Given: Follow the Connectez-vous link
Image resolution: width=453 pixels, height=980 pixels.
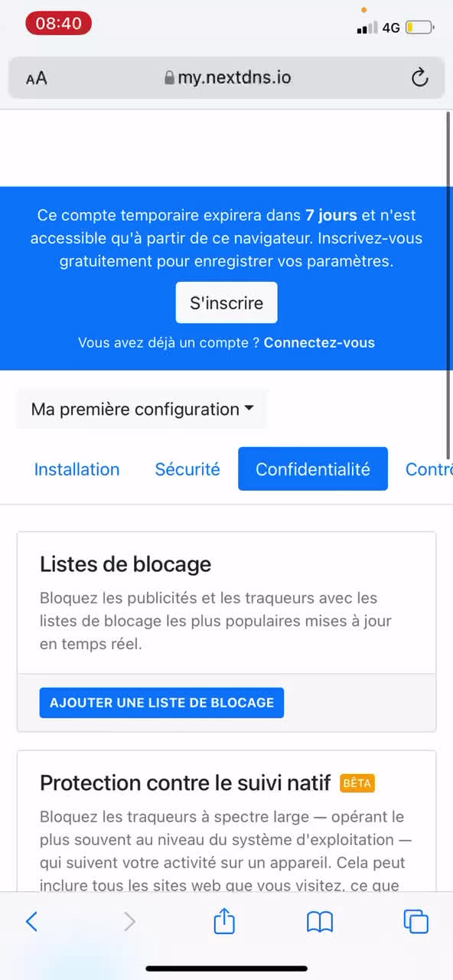Looking at the screenshot, I should pyautogui.click(x=319, y=342).
